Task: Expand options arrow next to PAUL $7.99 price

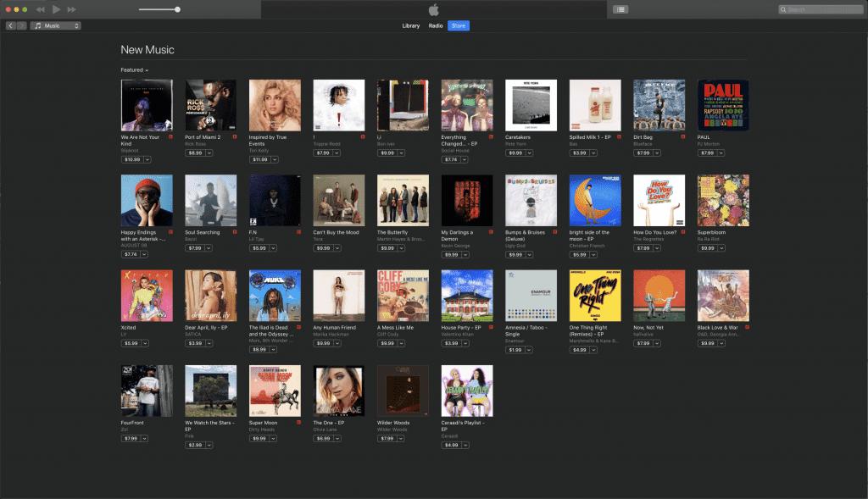Action: 721,152
